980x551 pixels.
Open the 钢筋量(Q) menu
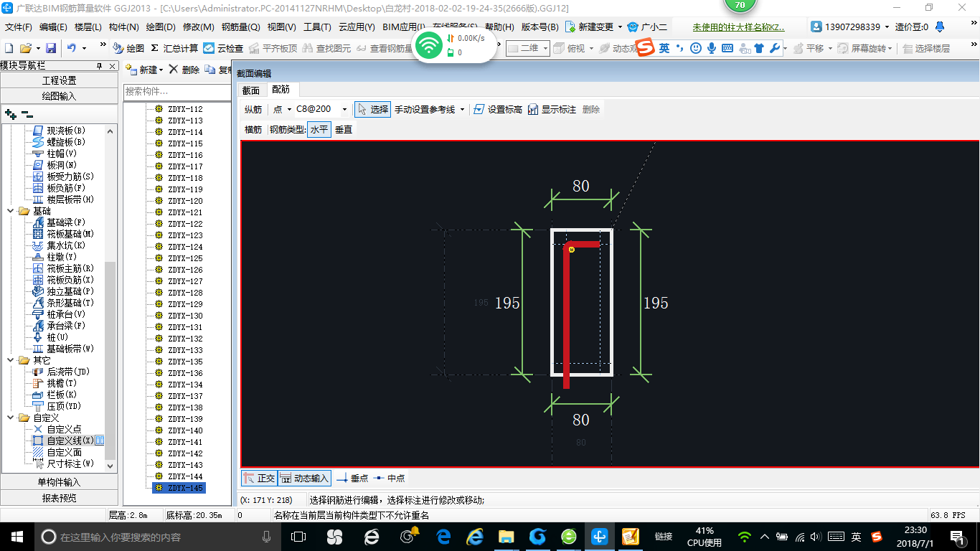(240, 27)
